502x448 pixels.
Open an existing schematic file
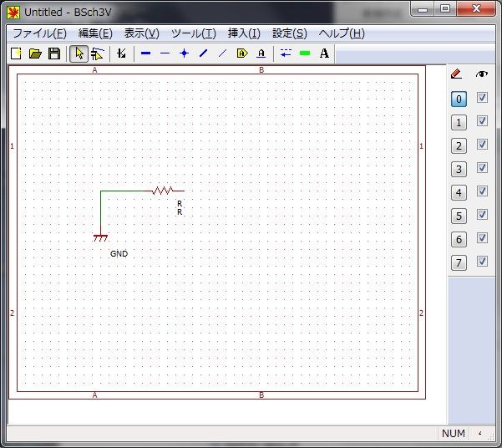pyautogui.click(x=35, y=53)
